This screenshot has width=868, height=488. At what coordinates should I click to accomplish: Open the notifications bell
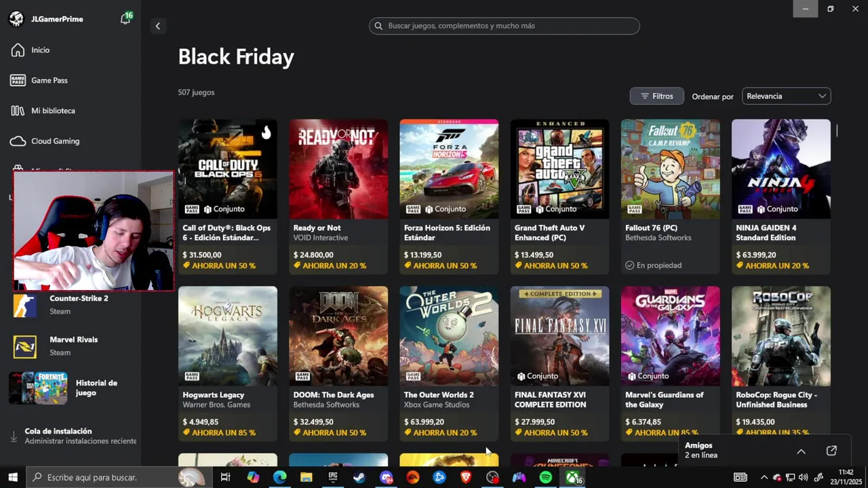point(125,19)
